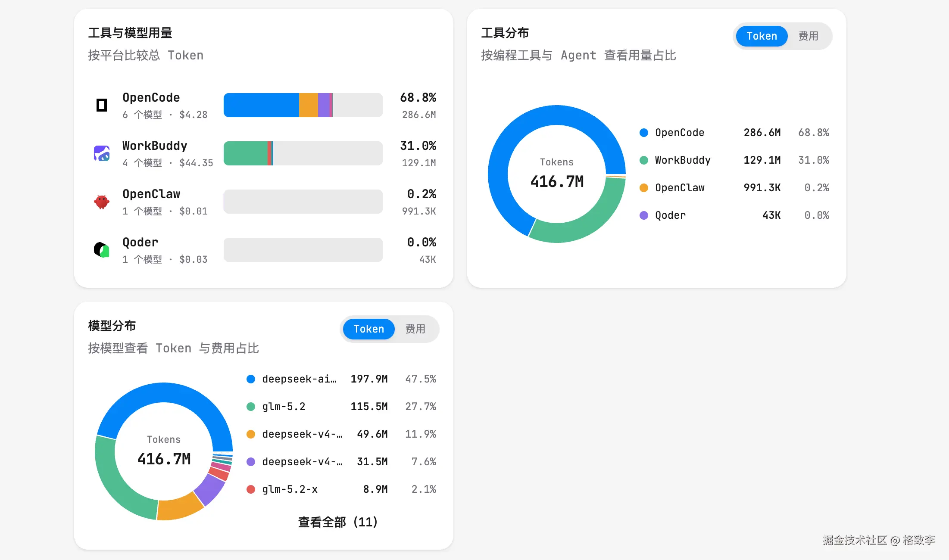Click orange legend dot for 49.6M model
Image resolution: width=949 pixels, height=560 pixels.
pyautogui.click(x=251, y=434)
